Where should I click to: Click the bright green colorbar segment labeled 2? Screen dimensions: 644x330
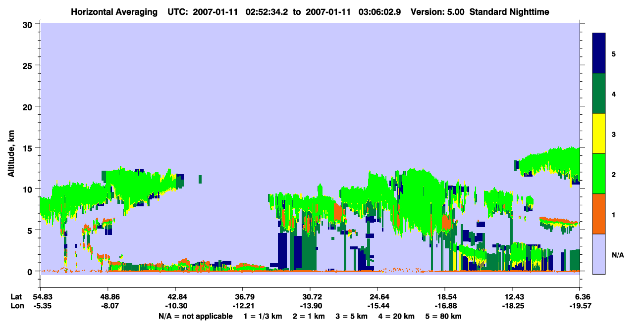pyautogui.click(x=599, y=174)
